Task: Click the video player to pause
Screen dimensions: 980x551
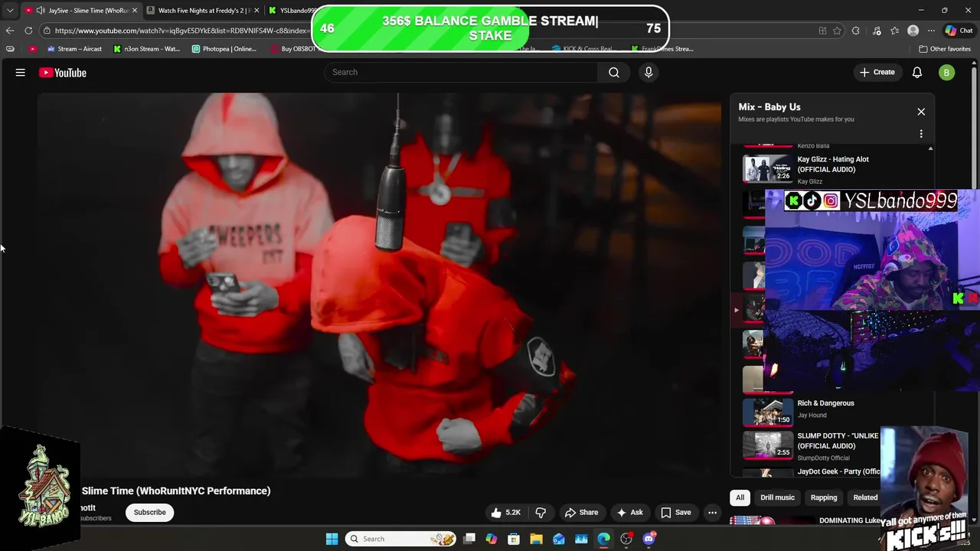Action: 379,285
